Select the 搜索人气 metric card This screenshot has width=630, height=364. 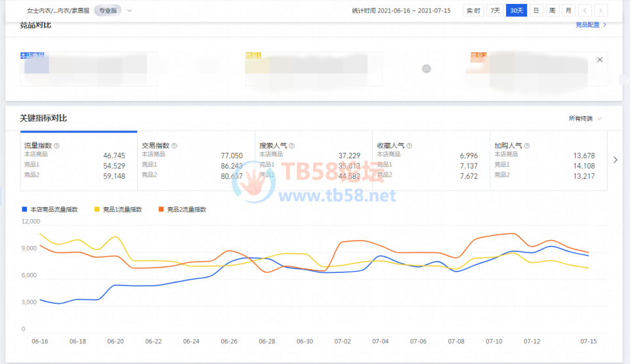point(314,161)
